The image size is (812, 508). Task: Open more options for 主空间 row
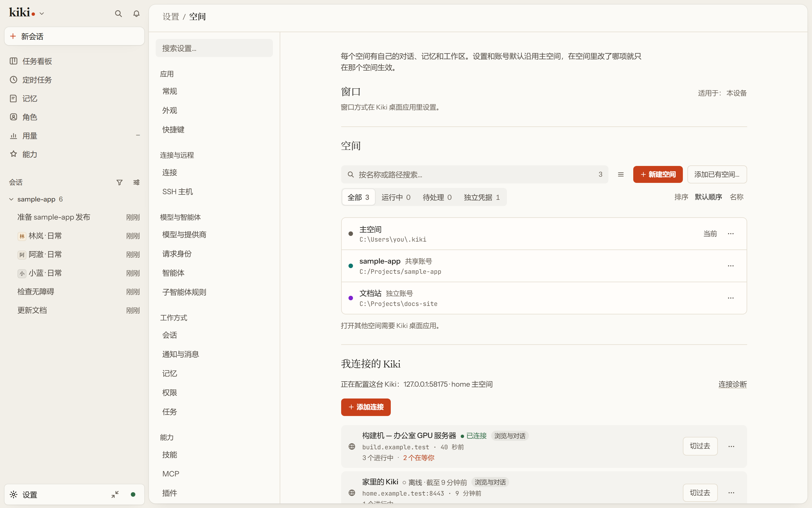(731, 234)
